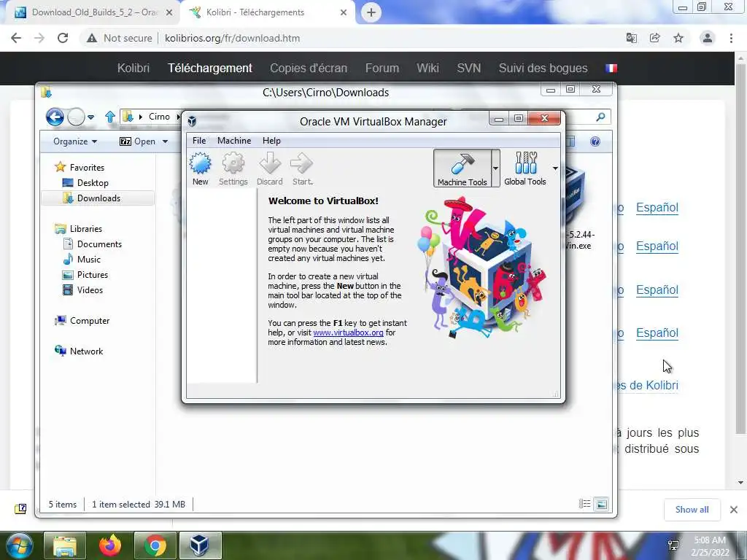This screenshot has height=560, width=747.
Task: Open Copies d'écran page link
Action: click(x=309, y=68)
